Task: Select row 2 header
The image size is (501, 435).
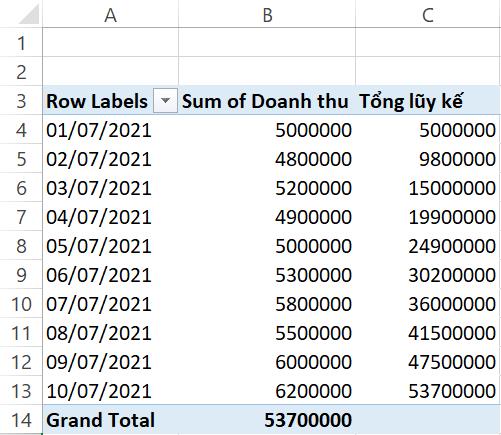Action: tap(21, 72)
